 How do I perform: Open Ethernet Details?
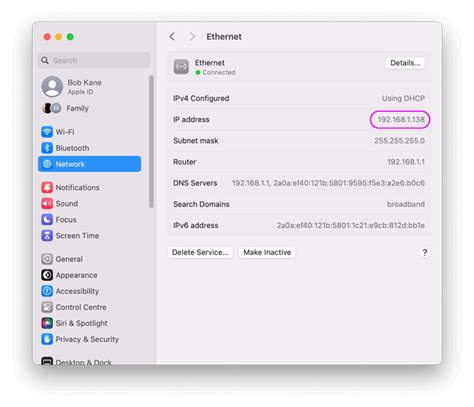(405, 63)
